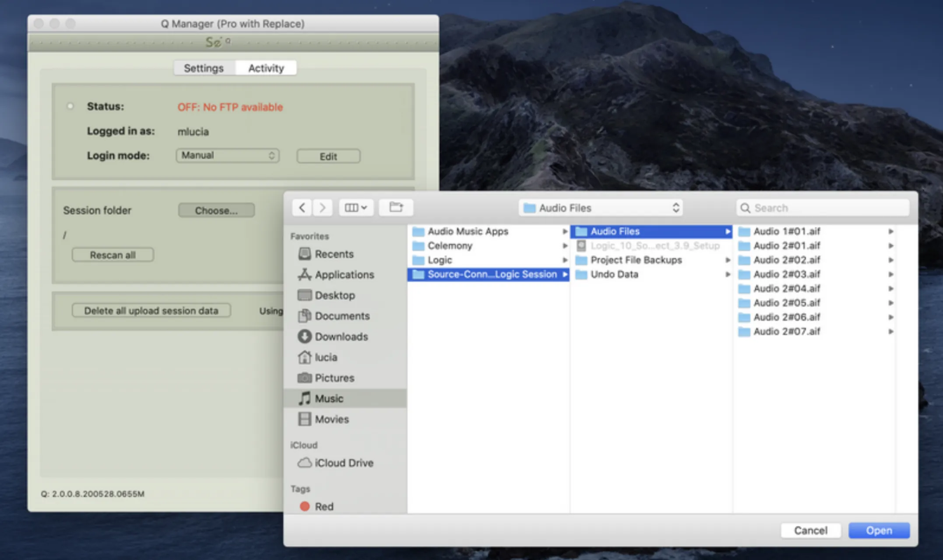Cancel the file dialog
This screenshot has height=560, width=943.
click(x=811, y=531)
